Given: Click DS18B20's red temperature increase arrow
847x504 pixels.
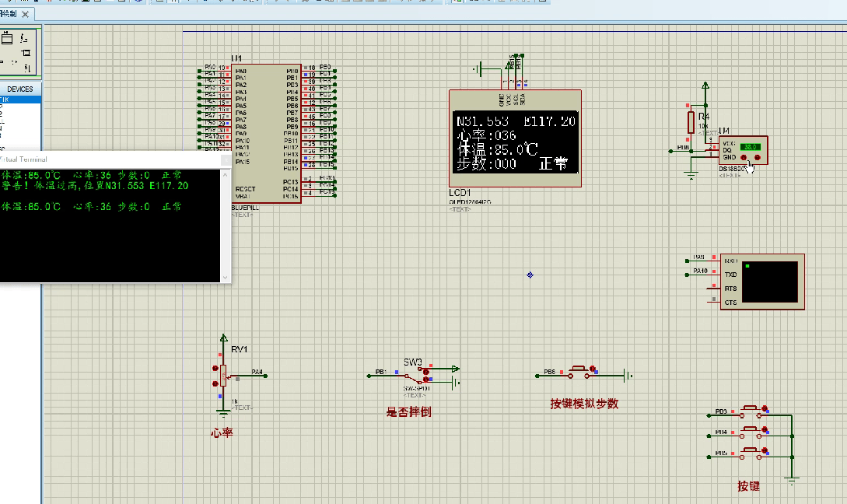Looking at the screenshot, I should tap(744, 157).
